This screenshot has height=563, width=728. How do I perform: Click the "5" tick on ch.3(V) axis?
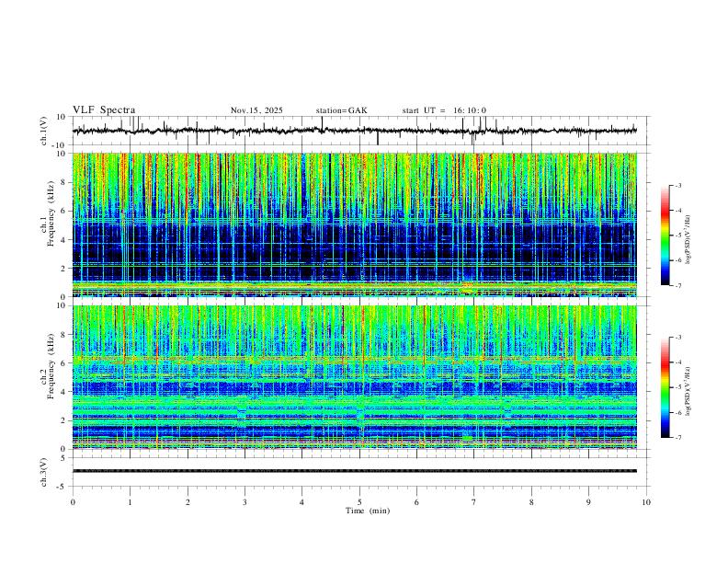[x=63, y=458]
